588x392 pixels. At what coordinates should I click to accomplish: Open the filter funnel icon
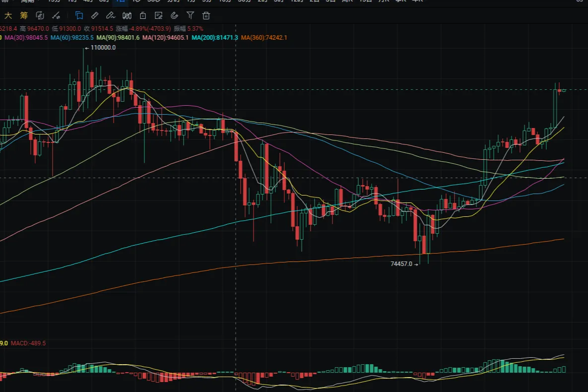click(190, 15)
